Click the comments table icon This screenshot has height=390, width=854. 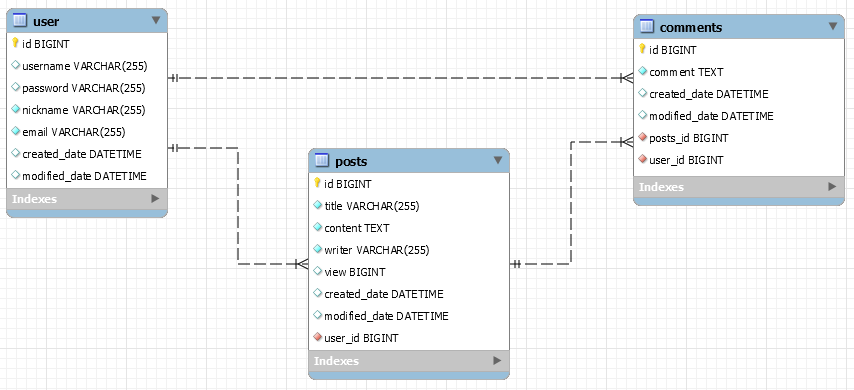click(x=646, y=26)
